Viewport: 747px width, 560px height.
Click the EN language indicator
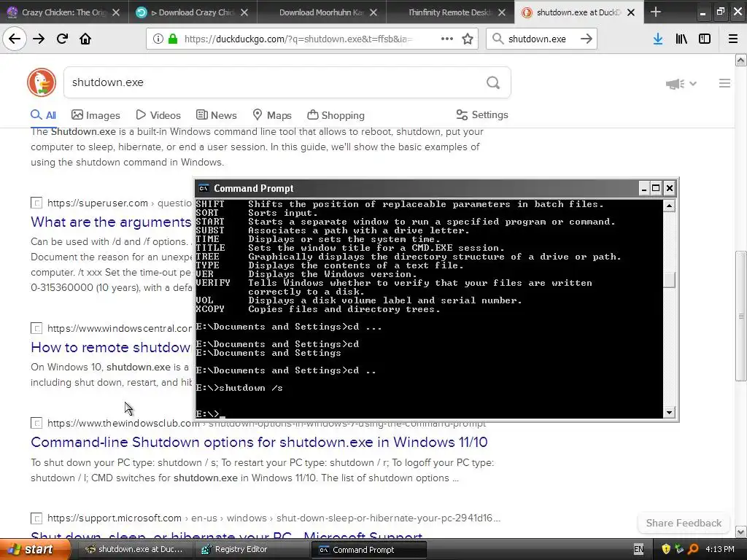(x=638, y=549)
